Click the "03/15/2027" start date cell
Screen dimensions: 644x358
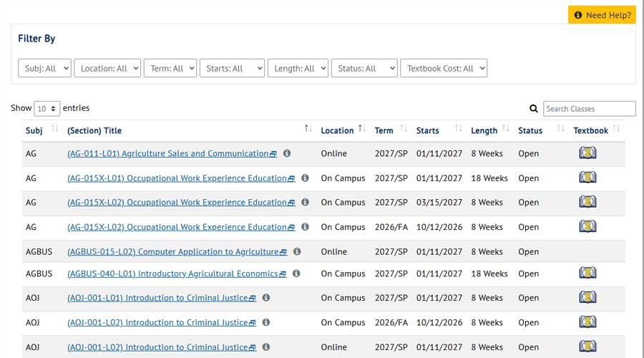pyautogui.click(x=439, y=202)
